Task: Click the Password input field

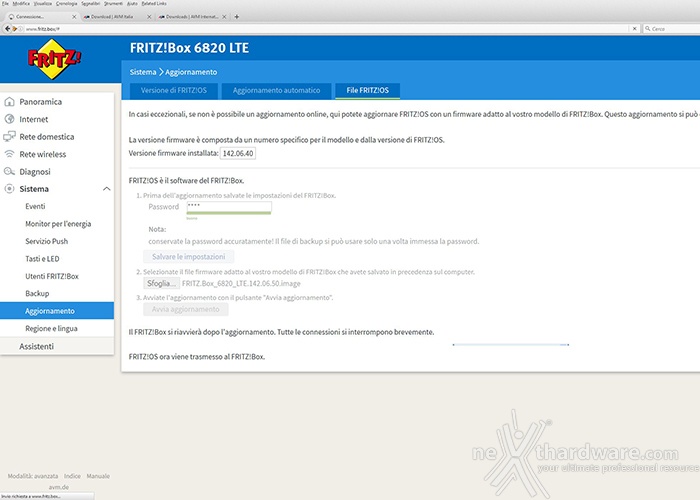Action: 229,207
